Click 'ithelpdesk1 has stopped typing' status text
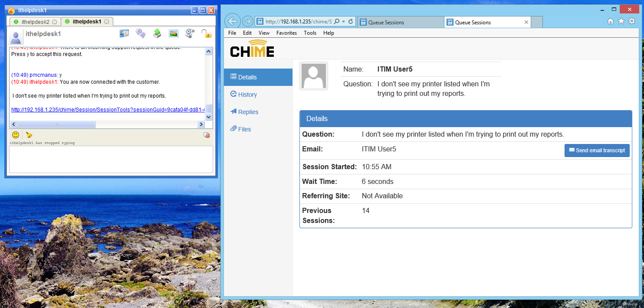The image size is (644, 308). point(42,143)
